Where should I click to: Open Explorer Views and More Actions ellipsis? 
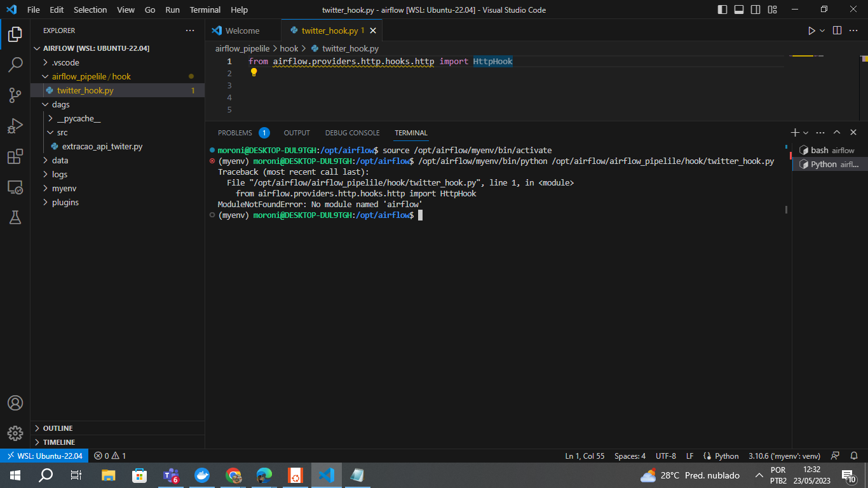coord(190,30)
